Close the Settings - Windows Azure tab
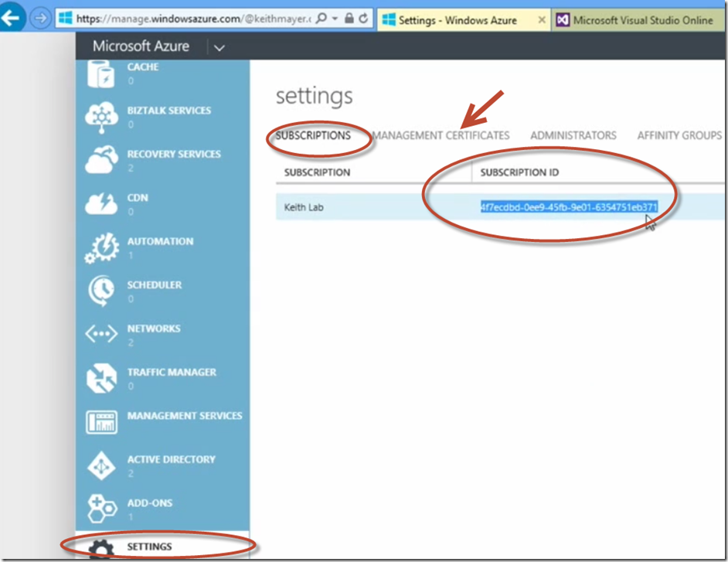This screenshot has width=728, height=562. tap(541, 20)
